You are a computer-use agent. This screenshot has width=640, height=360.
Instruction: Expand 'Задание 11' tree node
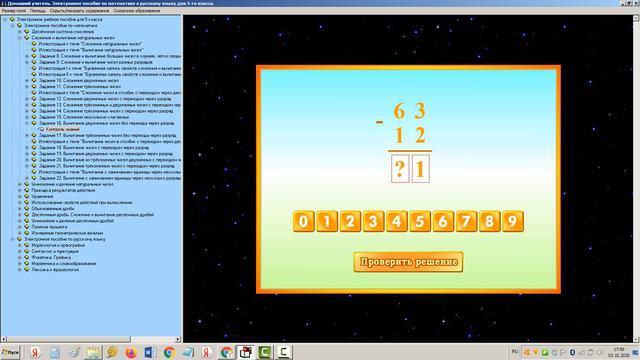point(27,87)
